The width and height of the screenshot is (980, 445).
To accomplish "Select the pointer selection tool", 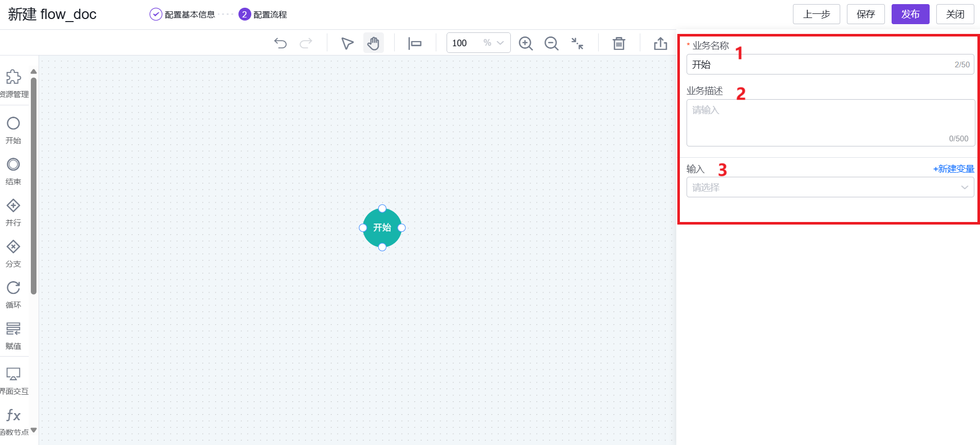I will click(x=347, y=43).
